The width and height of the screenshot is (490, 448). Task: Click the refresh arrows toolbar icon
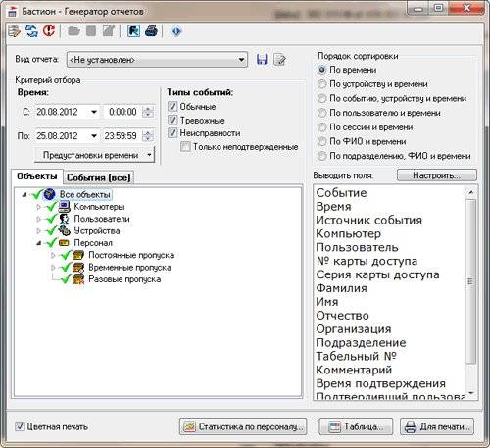pos(31,31)
